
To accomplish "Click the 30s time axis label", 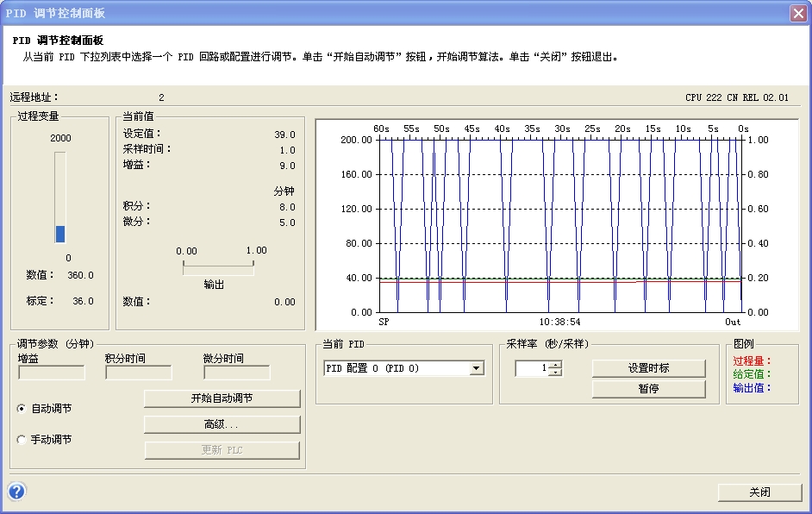I will (562, 129).
